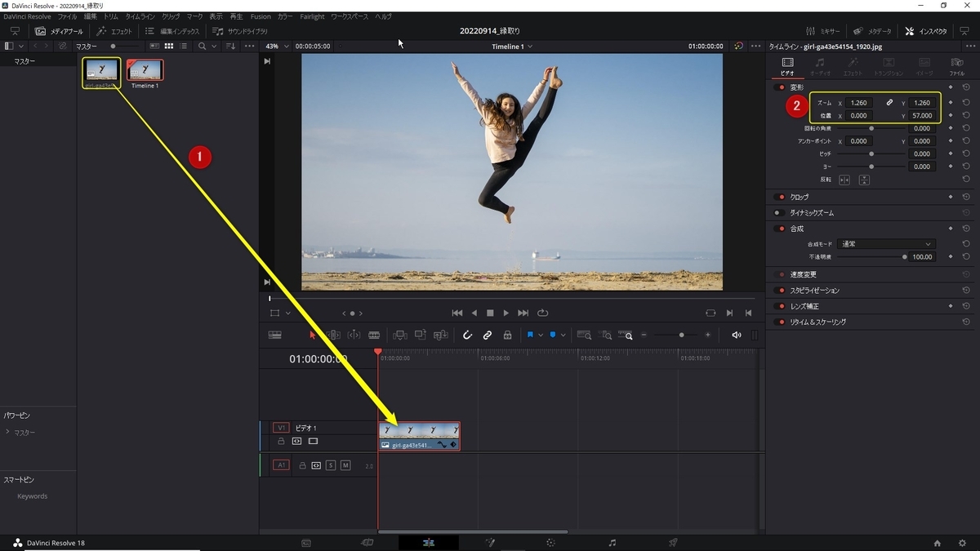
Task: Toggle timeline snapping magnet icon
Action: 467,335
